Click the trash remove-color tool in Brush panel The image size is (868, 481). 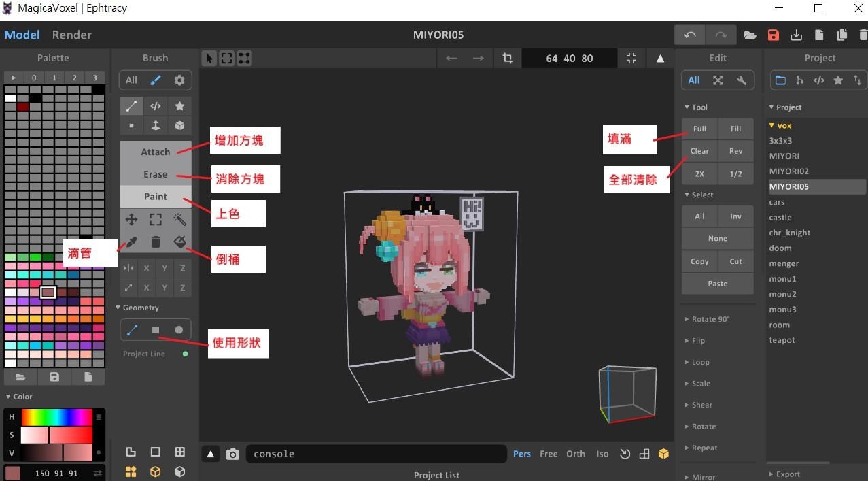[x=156, y=242]
